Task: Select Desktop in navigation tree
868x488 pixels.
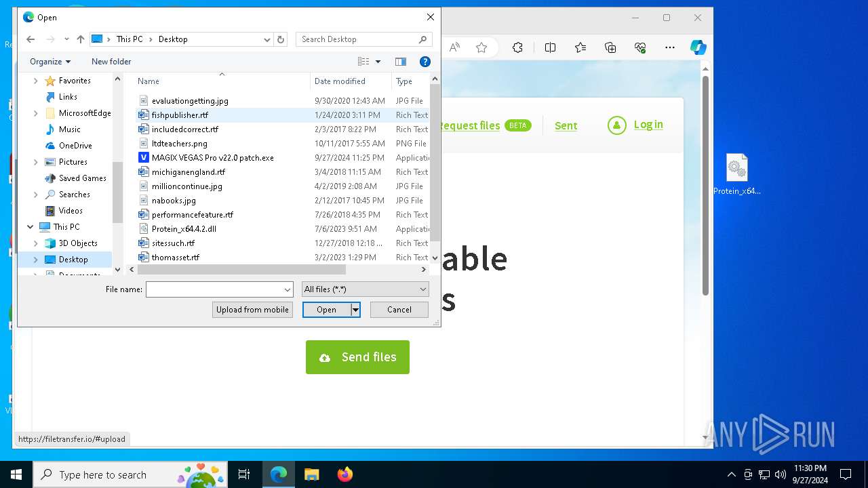Action: point(73,260)
